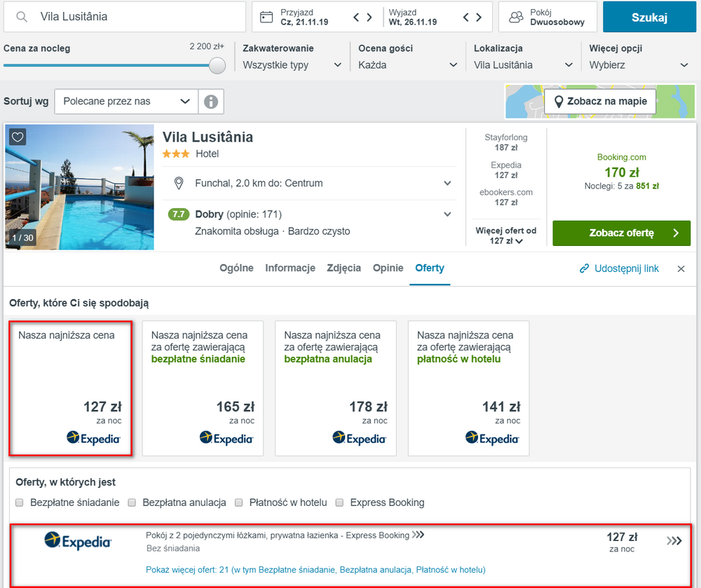The height and width of the screenshot is (588, 701).
Task: Go to next arrival date arrow
Action: pyautogui.click(x=369, y=18)
